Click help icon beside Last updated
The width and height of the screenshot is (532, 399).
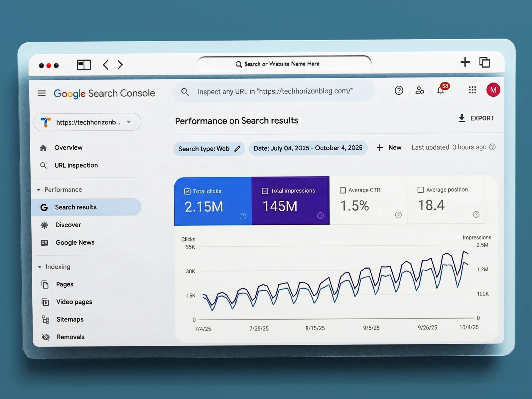(492, 147)
